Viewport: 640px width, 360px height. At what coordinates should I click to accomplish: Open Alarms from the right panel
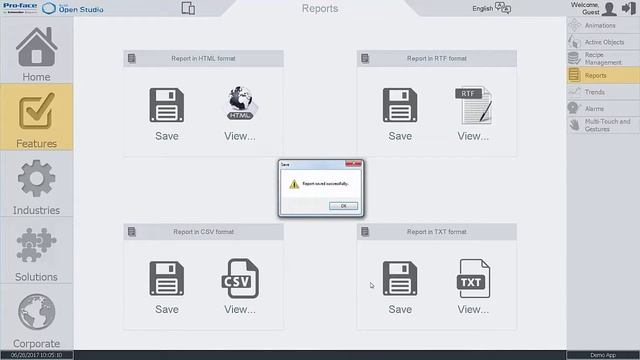pyautogui.click(x=603, y=109)
